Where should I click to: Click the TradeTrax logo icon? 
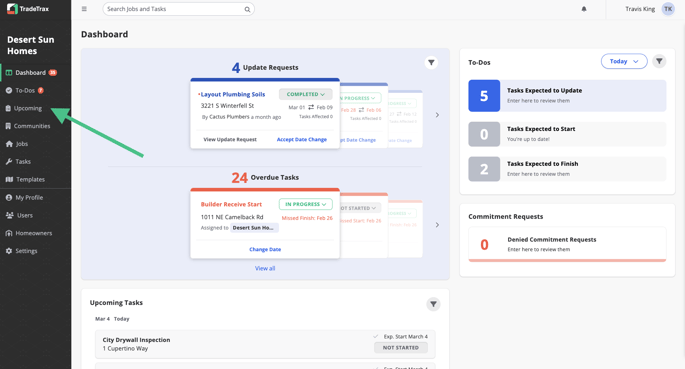click(x=12, y=9)
